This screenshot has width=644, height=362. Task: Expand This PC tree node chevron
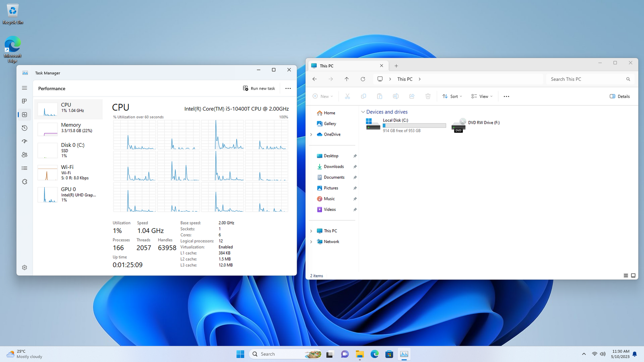[x=311, y=231]
